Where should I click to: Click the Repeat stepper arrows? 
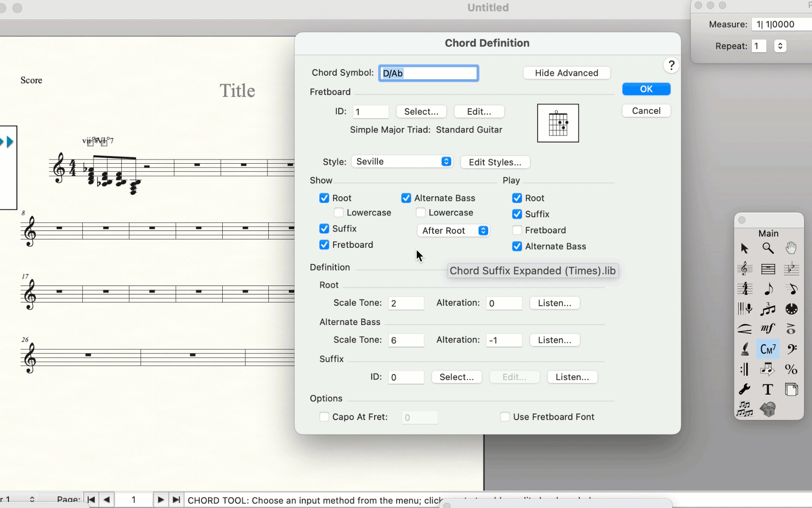click(780, 46)
